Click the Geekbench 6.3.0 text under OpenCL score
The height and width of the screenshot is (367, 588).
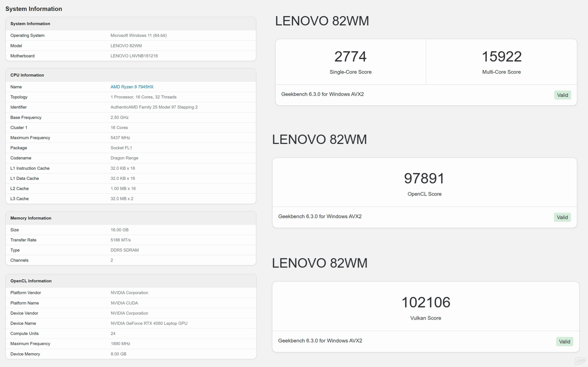320,216
